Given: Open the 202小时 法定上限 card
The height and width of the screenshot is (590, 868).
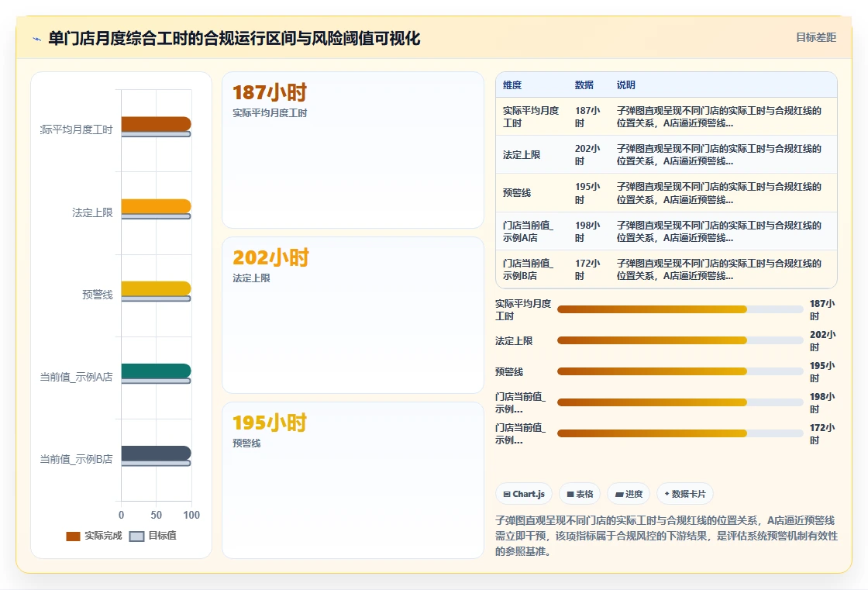Looking at the screenshot, I should (x=353, y=316).
